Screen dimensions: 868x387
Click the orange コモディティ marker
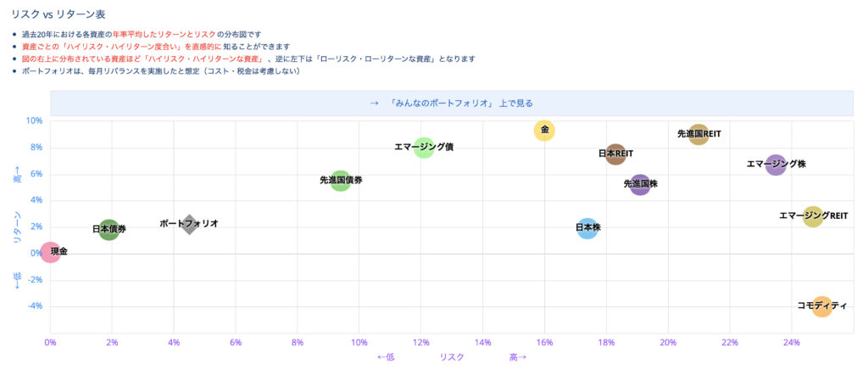(821, 306)
